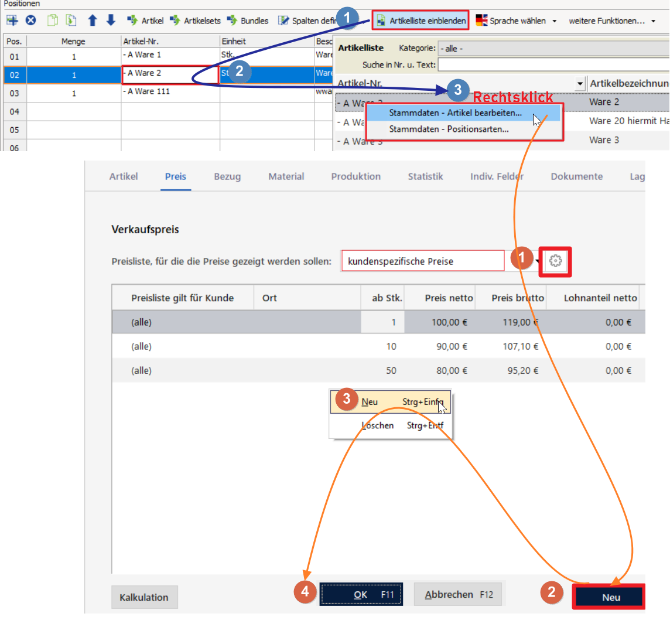This screenshot has height=644, width=670.
Task: Click the Pos. column header
Action: (x=15, y=42)
